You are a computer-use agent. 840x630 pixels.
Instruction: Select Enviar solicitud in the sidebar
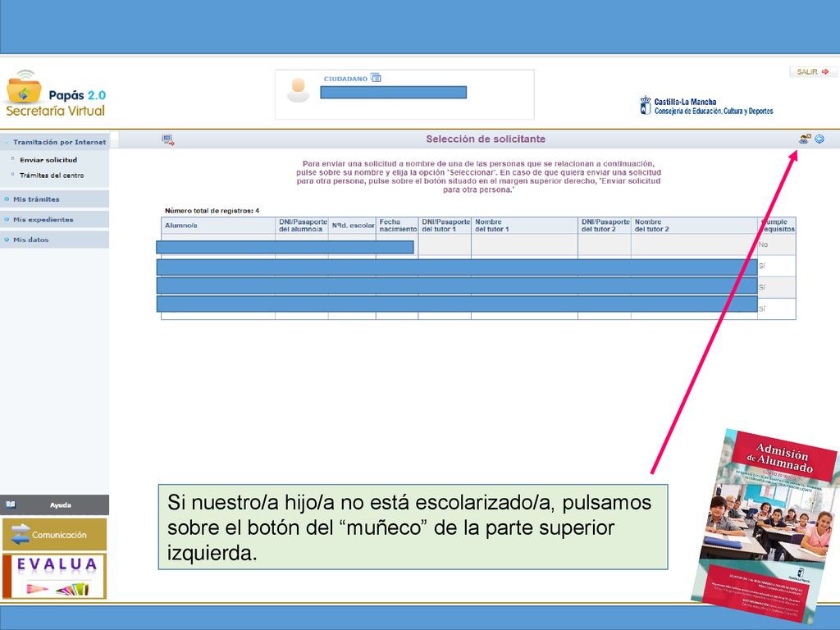(x=48, y=160)
